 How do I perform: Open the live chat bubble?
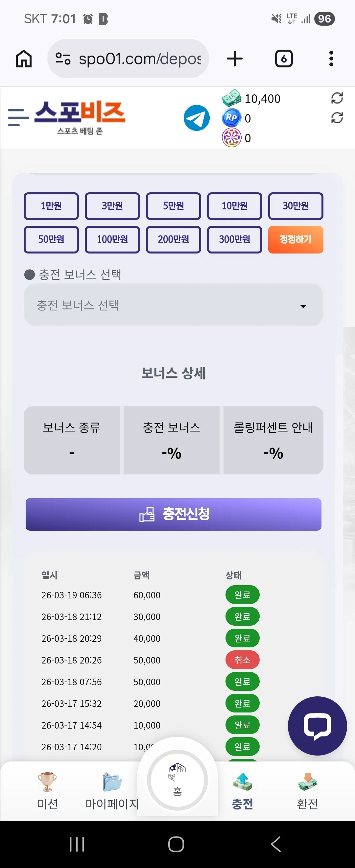(317, 726)
